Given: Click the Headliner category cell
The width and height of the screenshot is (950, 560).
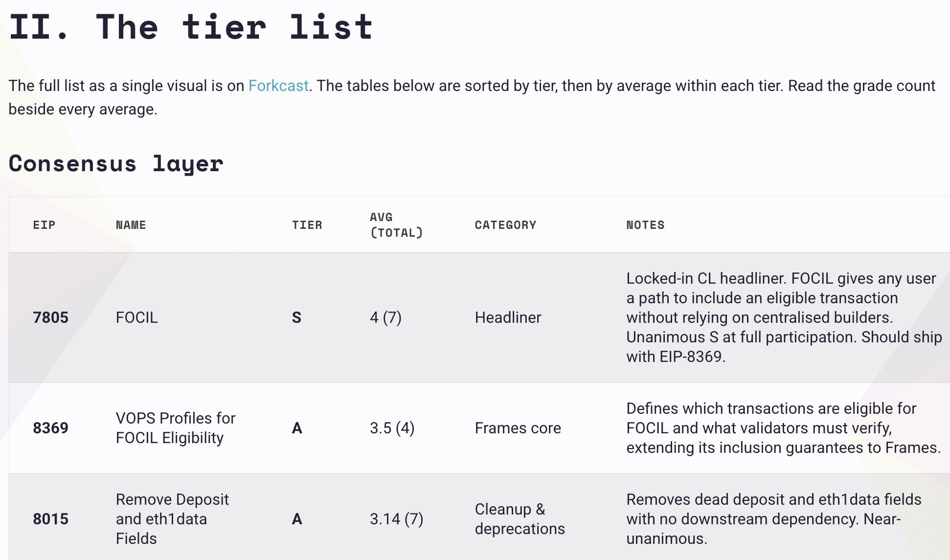Looking at the screenshot, I should coord(508,317).
